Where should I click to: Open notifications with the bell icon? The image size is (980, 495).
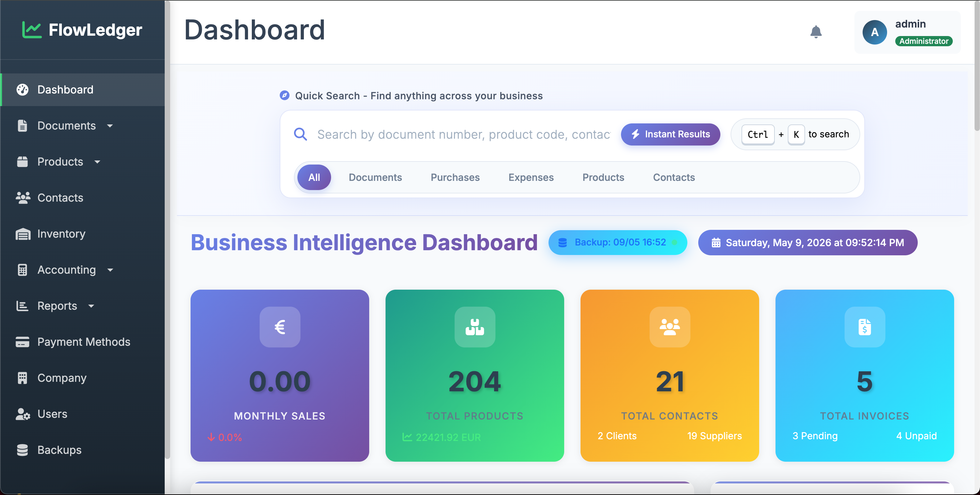[x=816, y=32]
